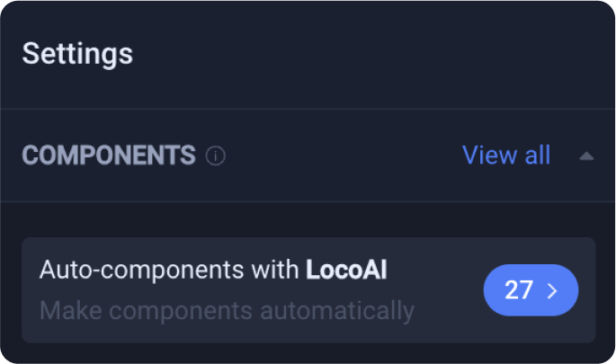The image size is (616, 364).
Task: Click the Make components automatically subtitle
Action: pyautogui.click(x=228, y=311)
